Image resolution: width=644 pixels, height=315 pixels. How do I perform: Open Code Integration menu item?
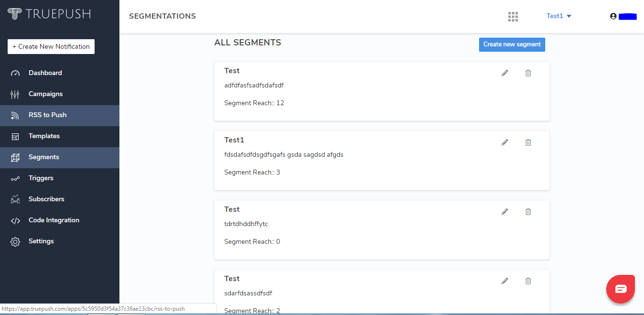click(54, 220)
